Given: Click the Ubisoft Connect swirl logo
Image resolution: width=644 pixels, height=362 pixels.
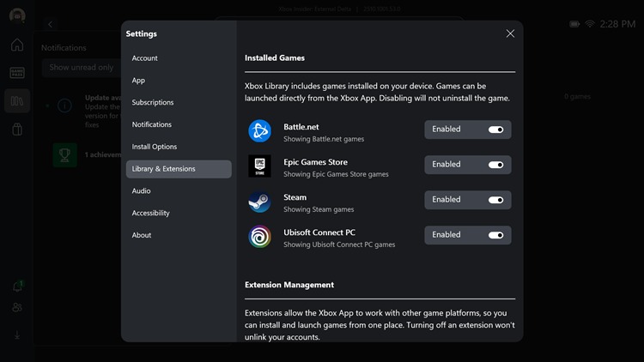Looking at the screenshot, I should pos(259,237).
